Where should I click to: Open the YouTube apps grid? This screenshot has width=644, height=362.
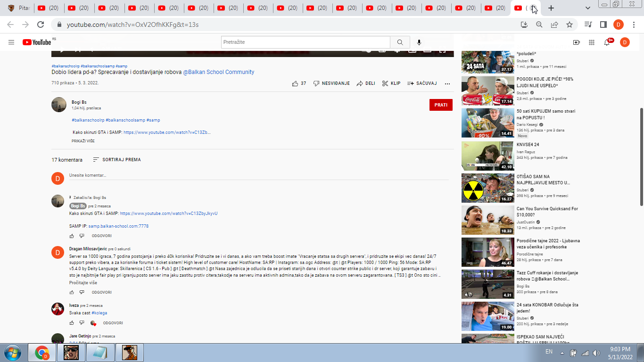click(591, 42)
